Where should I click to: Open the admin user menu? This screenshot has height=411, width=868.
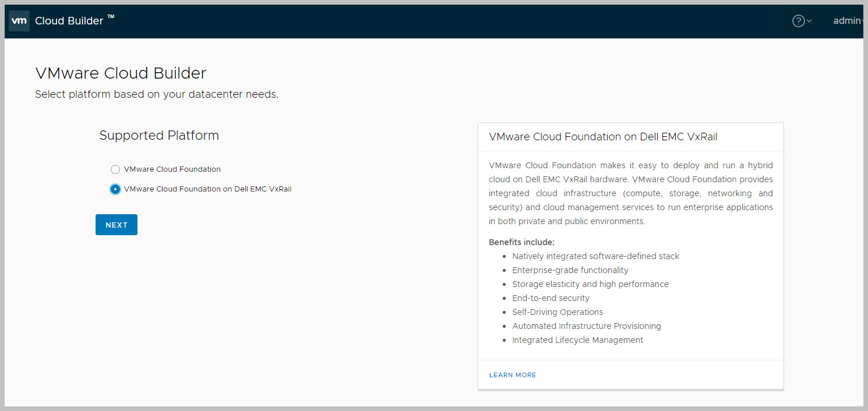[846, 21]
